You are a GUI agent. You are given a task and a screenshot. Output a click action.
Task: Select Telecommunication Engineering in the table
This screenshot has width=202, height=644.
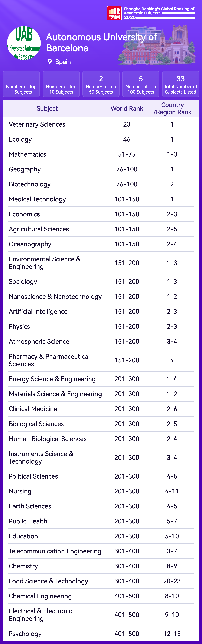(55, 551)
